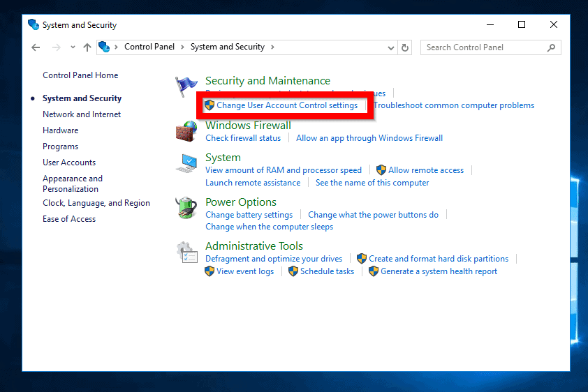This screenshot has width=588, height=392.
Task: Select System and Security in the breadcrumb
Action: click(x=228, y=47)
